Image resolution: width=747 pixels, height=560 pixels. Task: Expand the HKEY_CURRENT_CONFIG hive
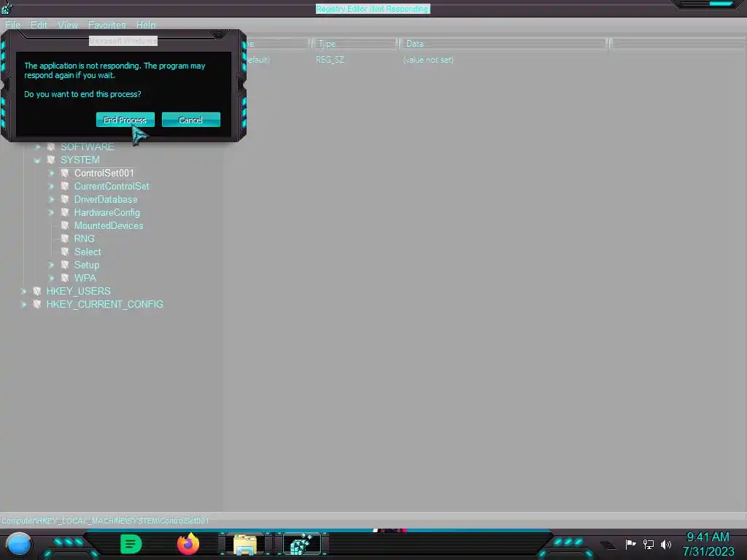[23, 304]
